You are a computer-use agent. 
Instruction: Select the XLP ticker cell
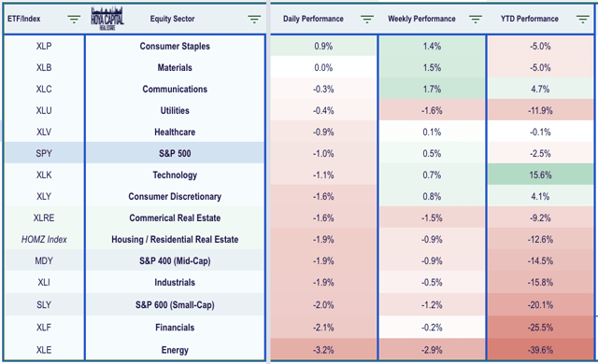(44, 46)
